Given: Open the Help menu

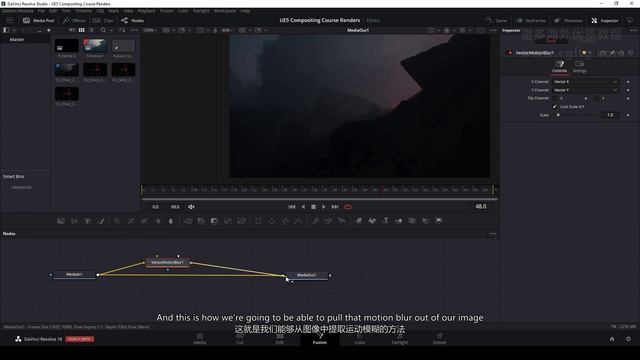Looking at the screenshot, I should click(245, 11).
